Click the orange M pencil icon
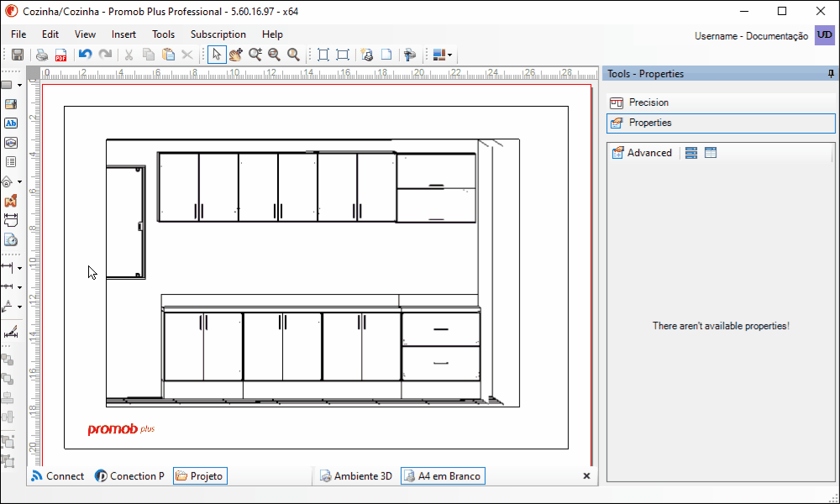 tap(11, 201)
